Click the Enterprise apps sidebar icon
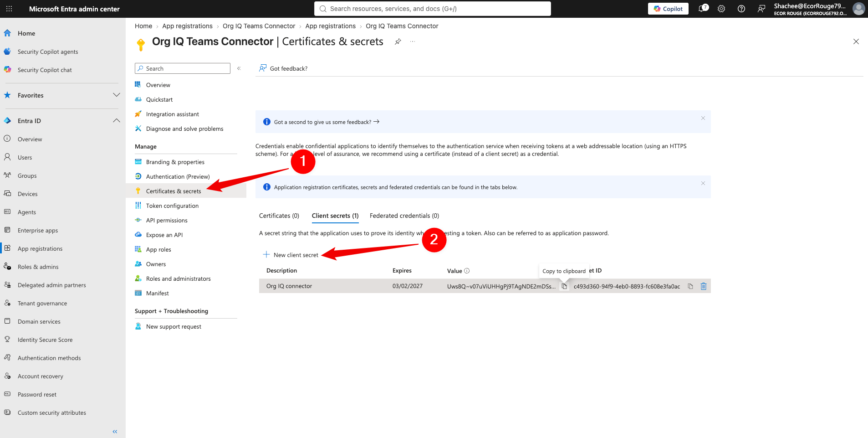Viewport: 868px width, 438px height. (x=7, y=230)
